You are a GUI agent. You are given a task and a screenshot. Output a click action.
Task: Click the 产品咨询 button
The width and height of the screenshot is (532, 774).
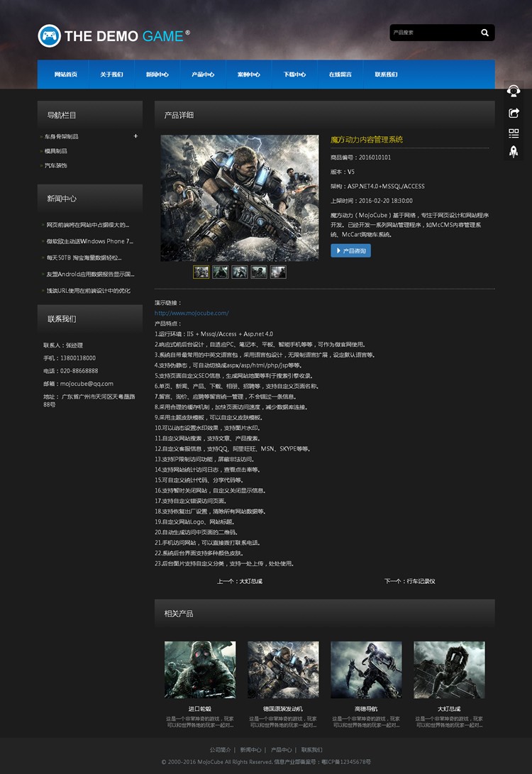[350, 250]
